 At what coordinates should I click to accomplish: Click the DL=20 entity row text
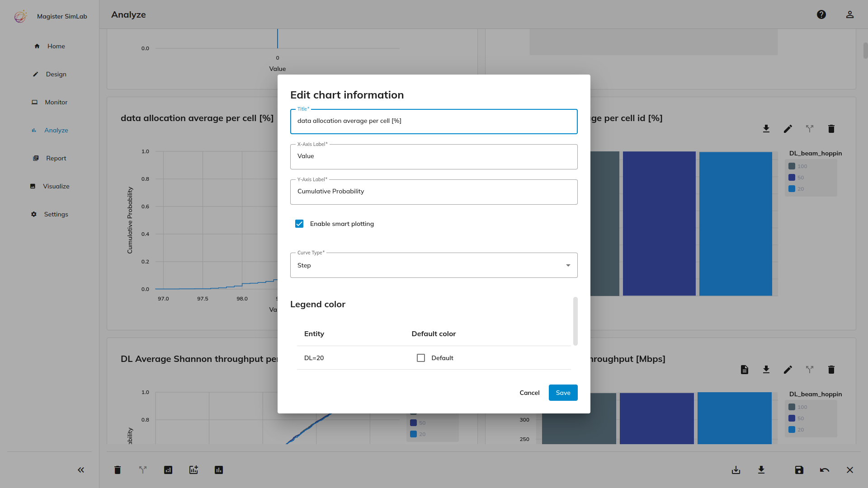point(314,358)
